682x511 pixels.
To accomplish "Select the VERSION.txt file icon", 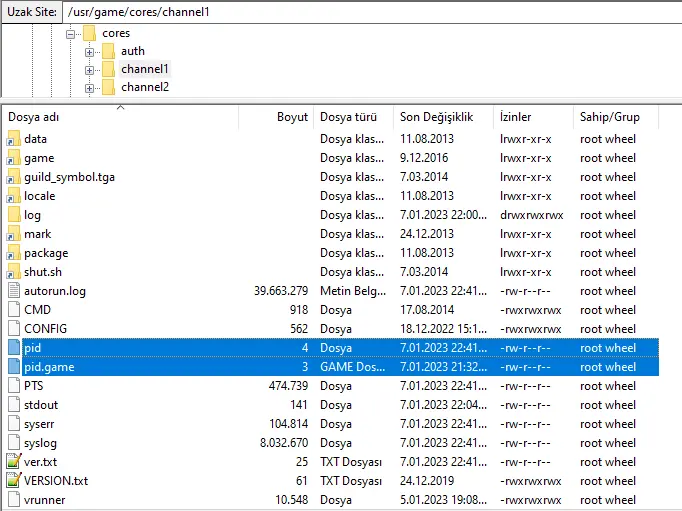I will coord(13,481).
